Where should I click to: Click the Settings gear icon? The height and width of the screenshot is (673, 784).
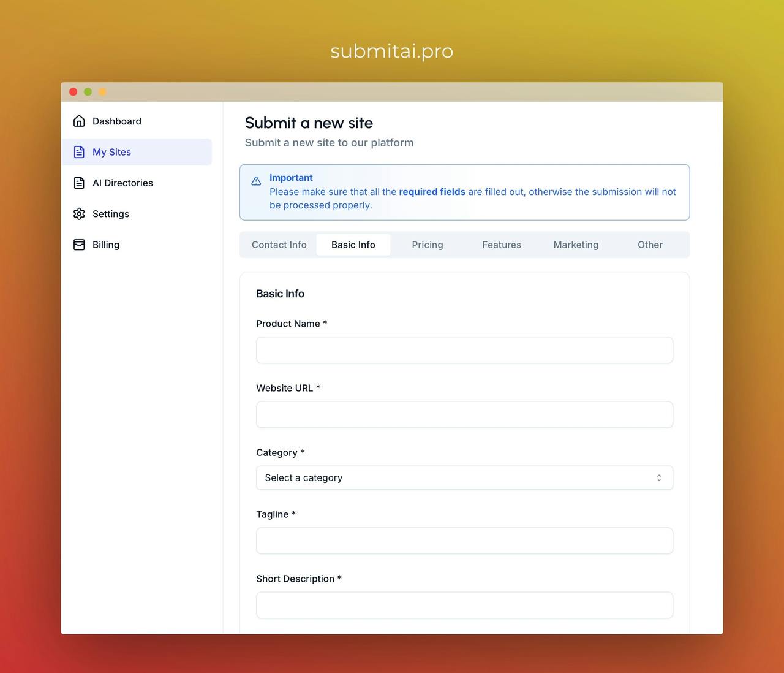79,214
